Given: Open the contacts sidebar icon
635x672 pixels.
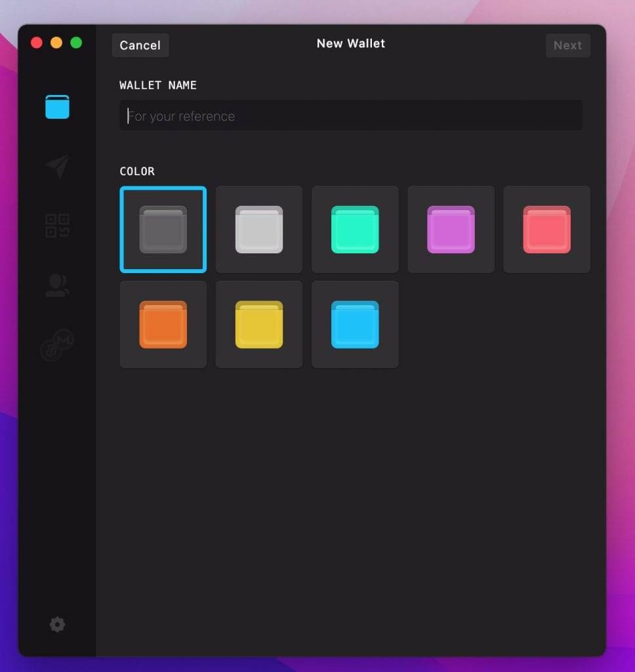Looking at the screenshot, I should [58, 285].
